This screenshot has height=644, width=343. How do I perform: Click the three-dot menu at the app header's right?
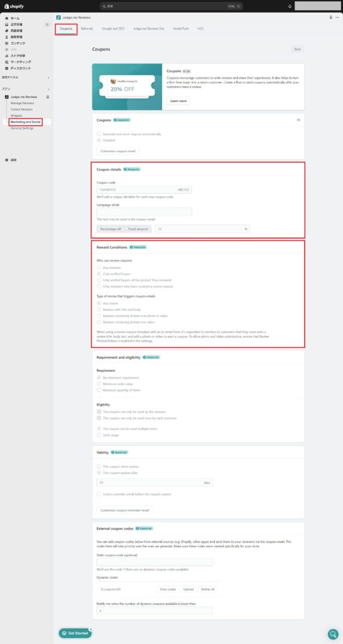coord(337,18)
